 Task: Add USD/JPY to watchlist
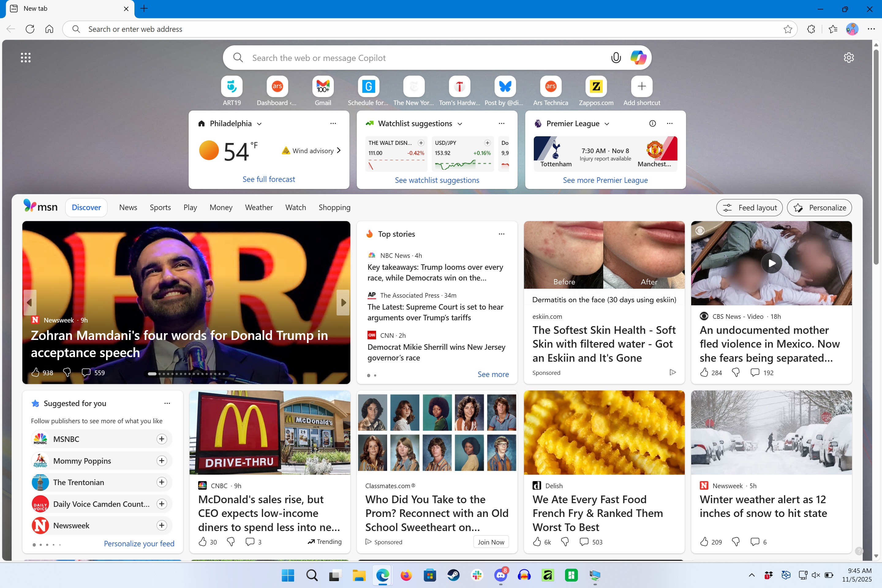coord(487,143)
